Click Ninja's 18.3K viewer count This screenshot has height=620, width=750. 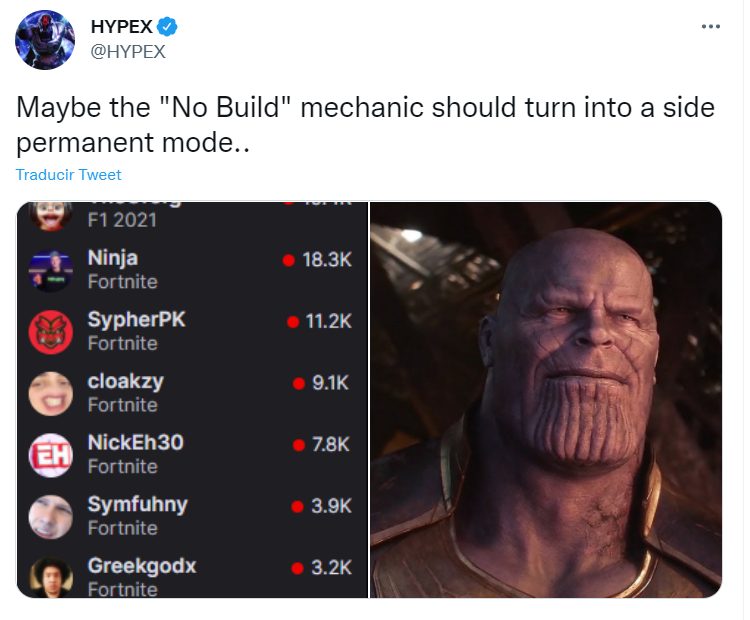(325, 259)
